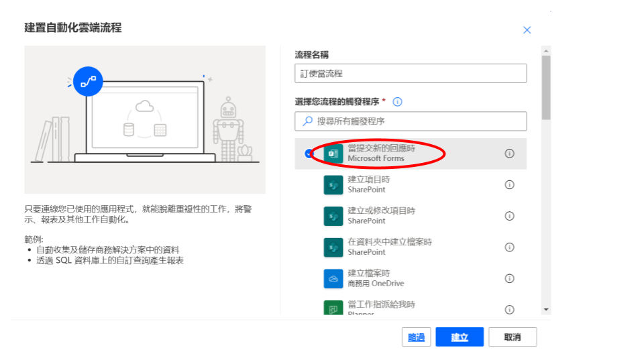Select the 建立項目時 SharePoint trigger
The height and width of the screenshot is (362, 644).
pyautogui.click(x=411, y=185)
